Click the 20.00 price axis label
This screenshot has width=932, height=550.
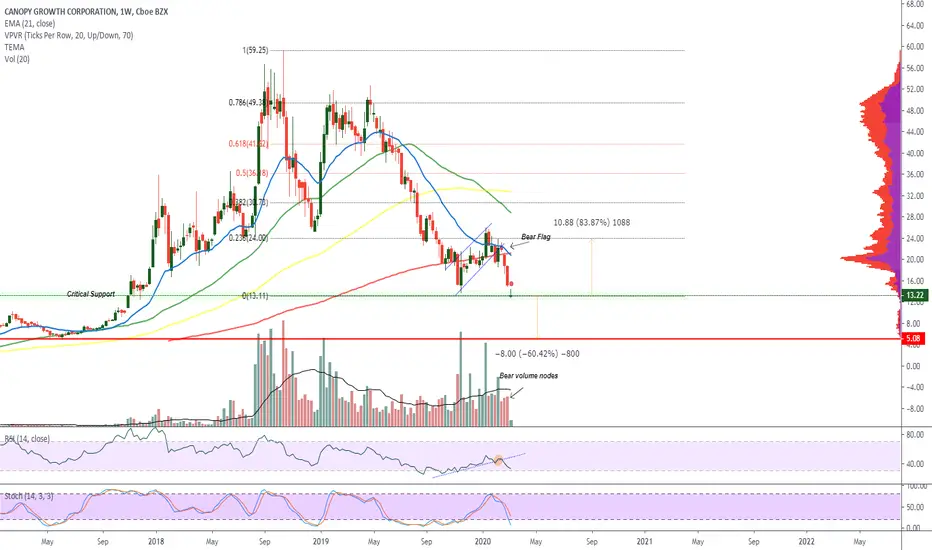pos(914,259)
